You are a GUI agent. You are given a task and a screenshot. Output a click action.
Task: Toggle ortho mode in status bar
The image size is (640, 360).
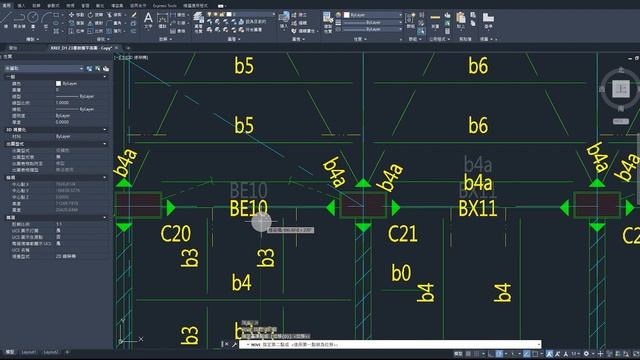click(x=491, y=354)
